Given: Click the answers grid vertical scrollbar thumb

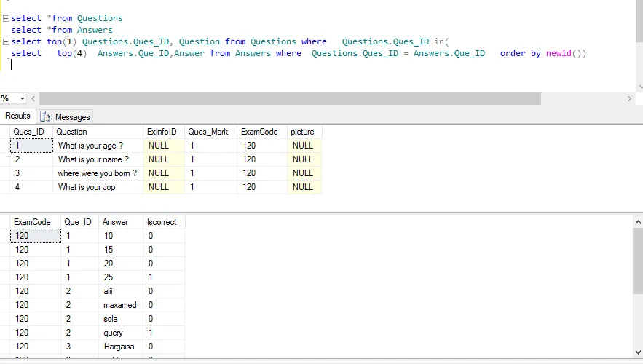Looking at the screenshot, I should click(638, 261).
